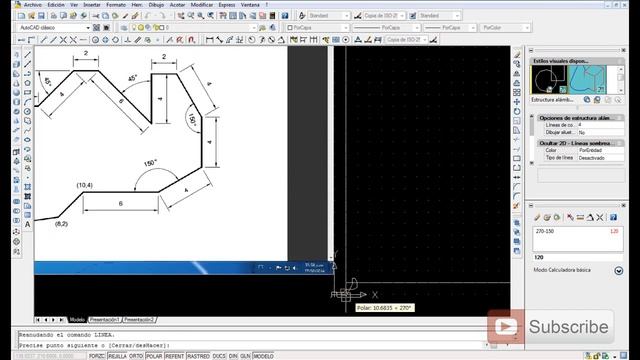The width and height of the screenshot is (640, 360).
Task: Click the Save icon in standard toolbar
Action: pos(41,16)
